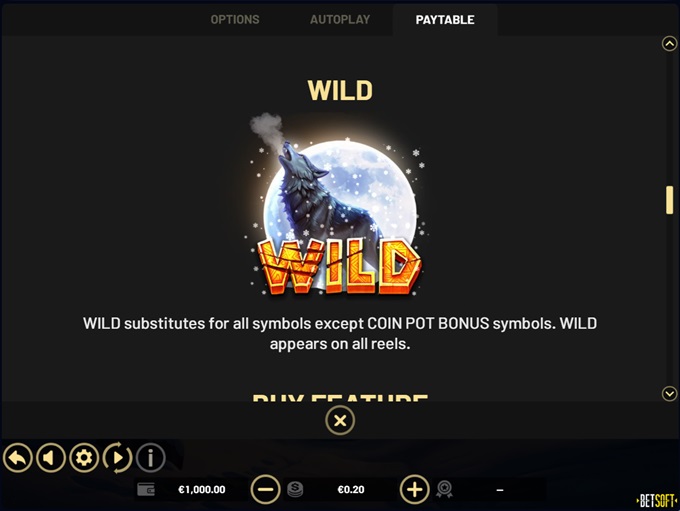The height and width of the screenshot is (511, 680).
Task: Start autoplay with circular play icon
Action: coord(118,458)
